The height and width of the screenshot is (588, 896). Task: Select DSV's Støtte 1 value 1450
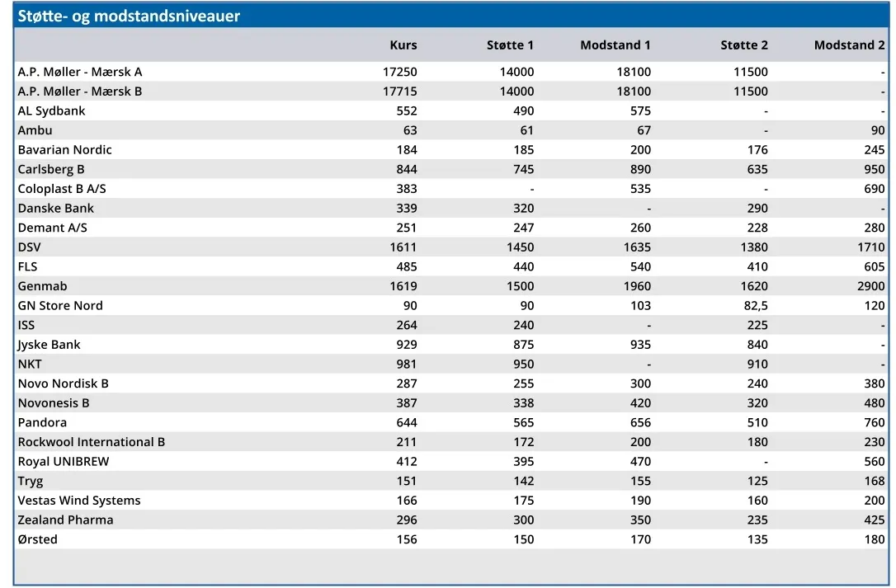[520, 247]
